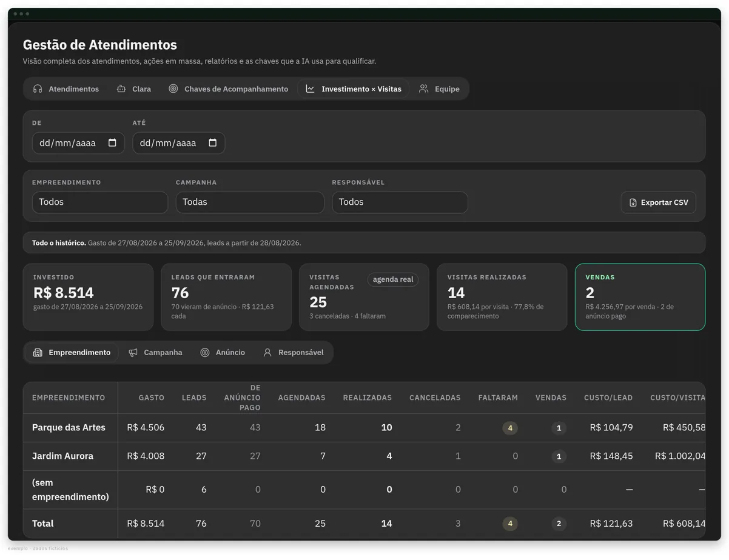This screenshot has width=729, height=560.
Task: Open the Responsável dropdown showing Todos
Action: pyautogui.click(x=400, y=202)
